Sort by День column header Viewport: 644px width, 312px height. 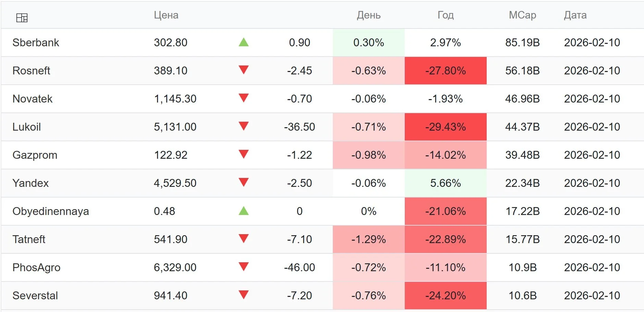369,15
